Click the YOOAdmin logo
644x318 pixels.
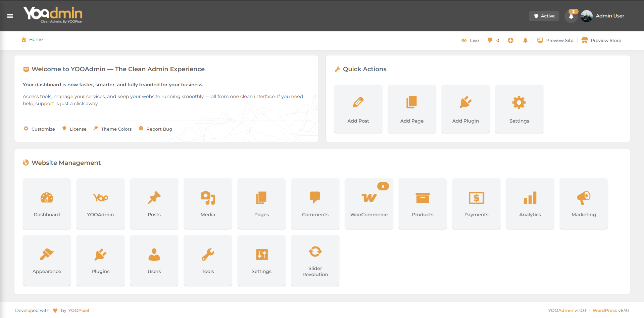pos(53,15)
